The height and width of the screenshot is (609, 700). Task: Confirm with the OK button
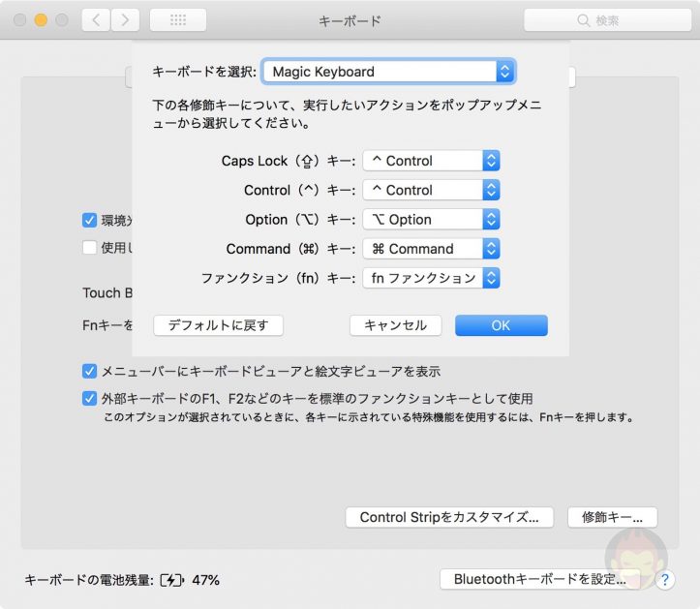[502, 325]
